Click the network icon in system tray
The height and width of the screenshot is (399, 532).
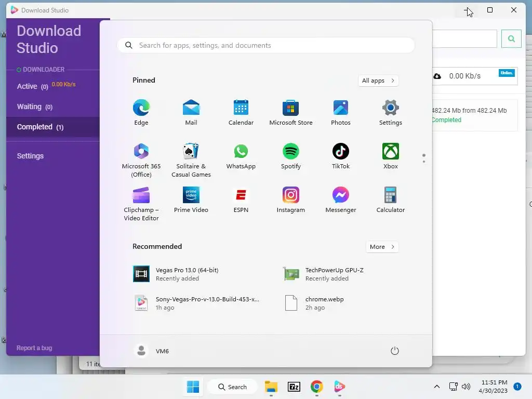coord(453,387)
